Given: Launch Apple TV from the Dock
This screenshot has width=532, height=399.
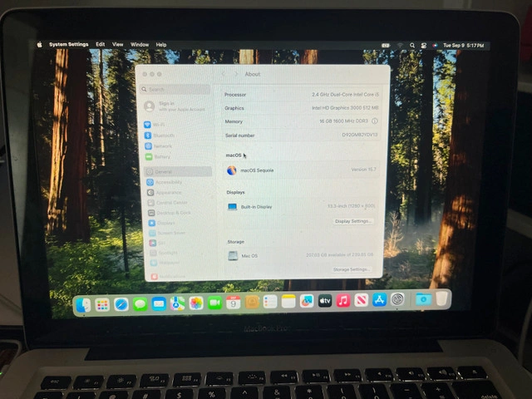Looking at the screenshot, I should click(325, 301).
